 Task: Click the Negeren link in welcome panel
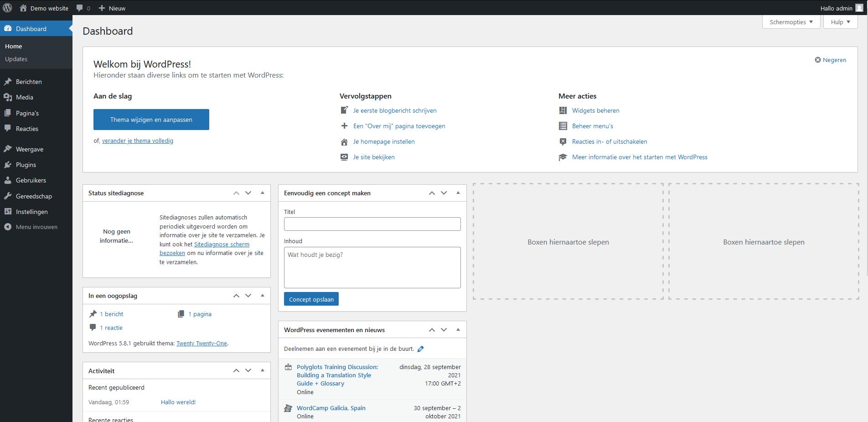coord(834,60)
